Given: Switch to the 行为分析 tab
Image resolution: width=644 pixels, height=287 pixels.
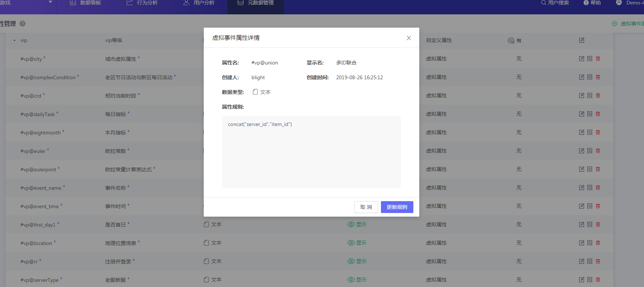Looking at the screenshot, I should point(142,3).
